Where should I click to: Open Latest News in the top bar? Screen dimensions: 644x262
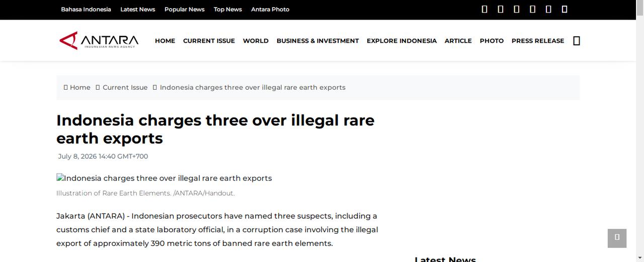(x=138, y=10)
